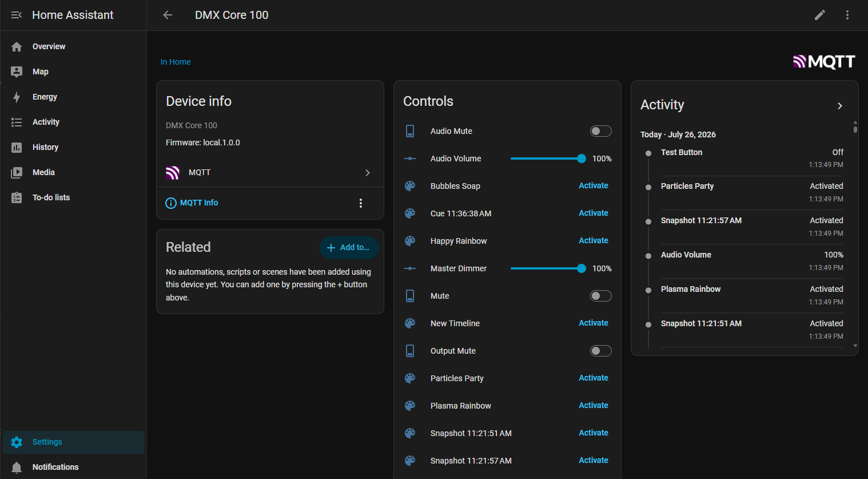Screen dimensions: 868x479
Task: Open the MQTT Info link
Action: pyautogui.click(x=199, y=203)
